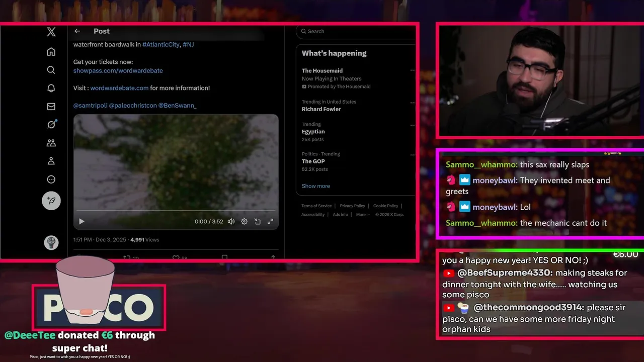Open video settings gear icon
Screen dimensions: 644x362
click(x=244, y=221)
